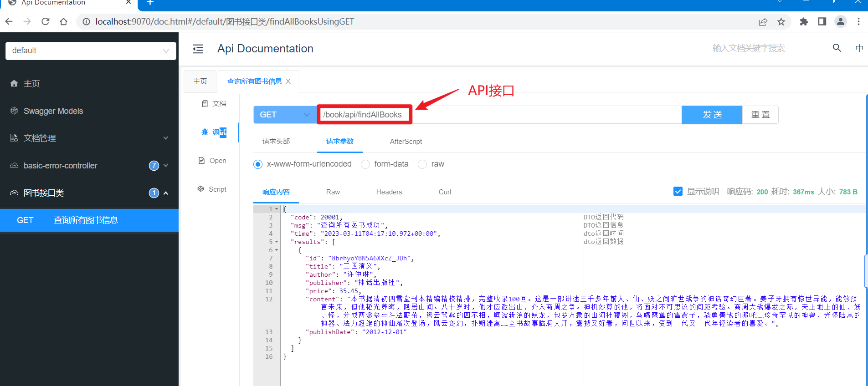Open the default group dropdown
The height and width of the screenshot is (386, 868).
91,51
